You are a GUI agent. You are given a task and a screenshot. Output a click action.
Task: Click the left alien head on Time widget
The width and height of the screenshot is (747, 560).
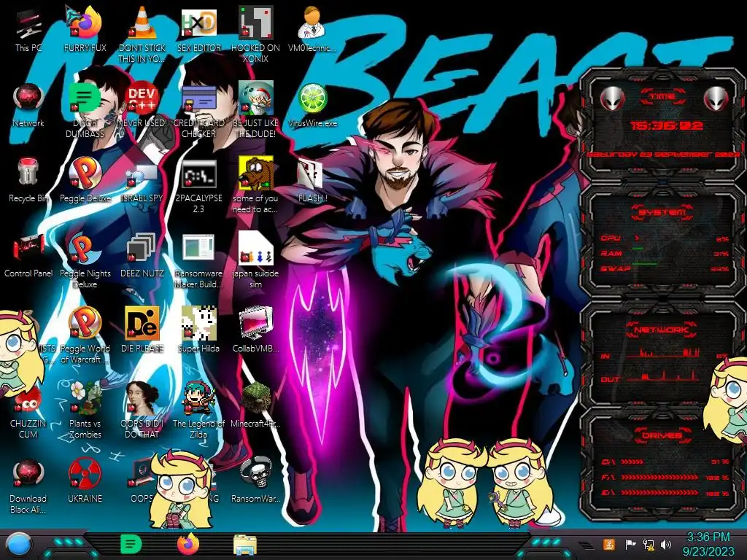(612, 98)
